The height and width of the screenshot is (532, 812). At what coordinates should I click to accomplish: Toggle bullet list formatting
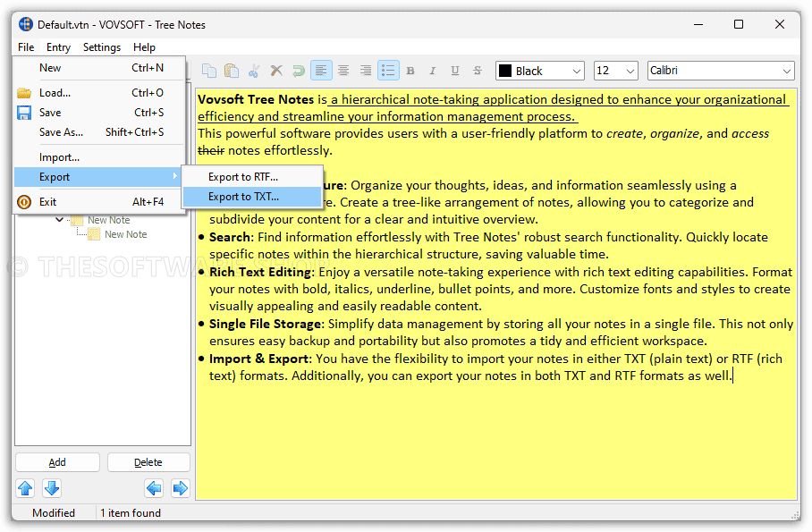[388, 71]
